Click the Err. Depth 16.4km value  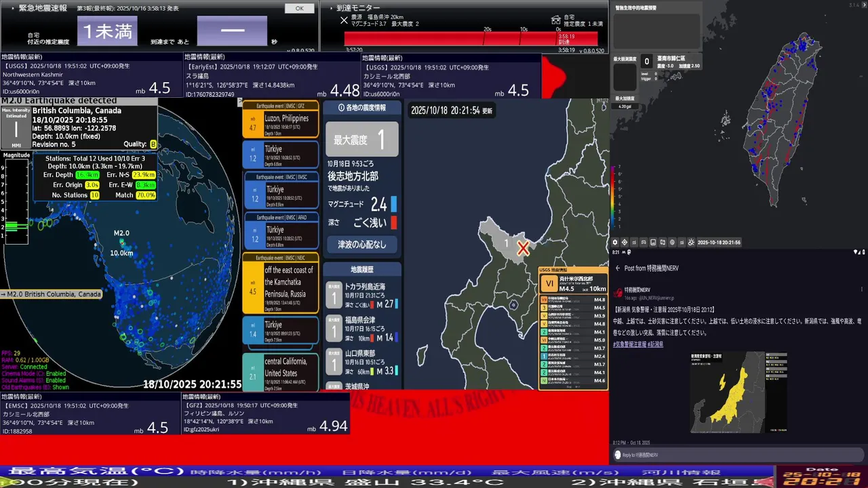(87, 175)
